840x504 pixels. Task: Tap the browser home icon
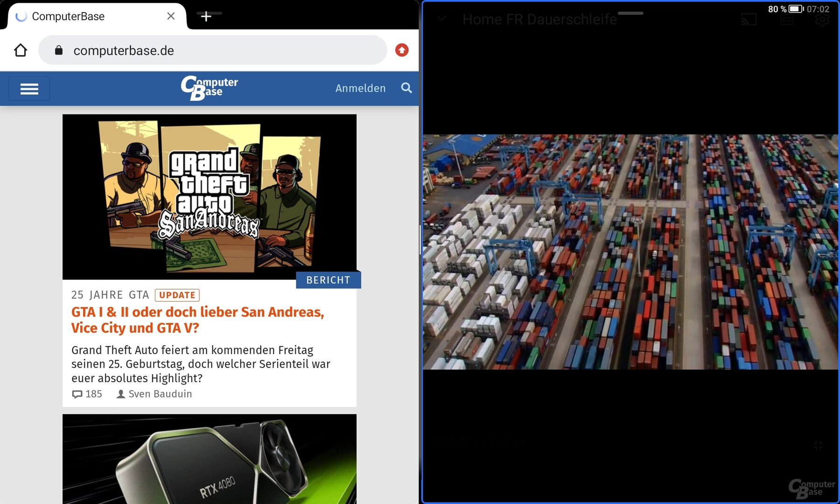click(x=21, y=50)
